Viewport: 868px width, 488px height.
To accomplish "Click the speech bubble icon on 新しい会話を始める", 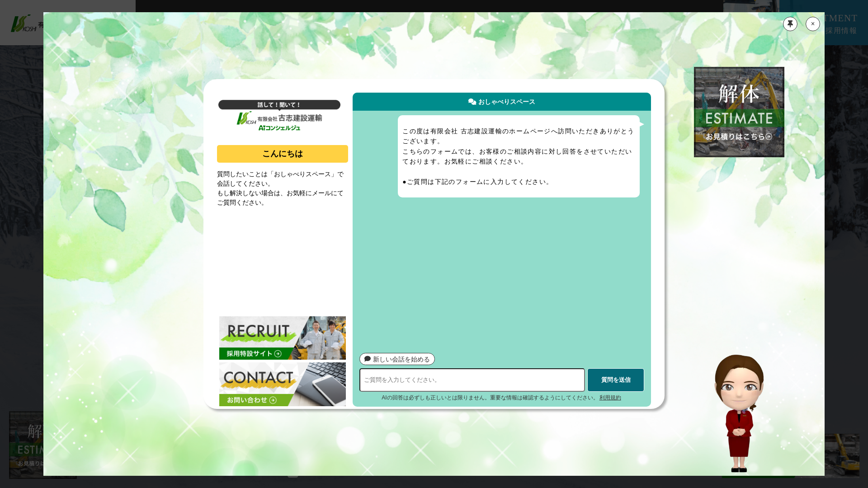I will (x=367, y=359).
